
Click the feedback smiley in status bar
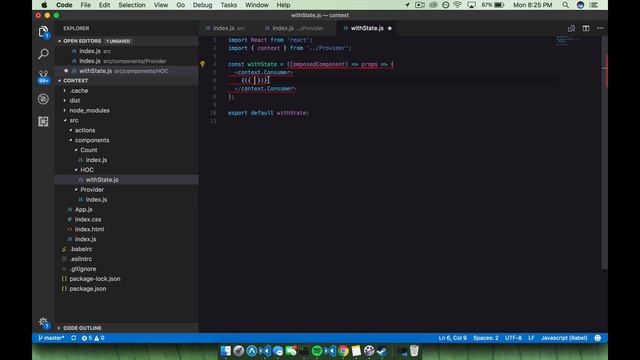coord(598,338)
